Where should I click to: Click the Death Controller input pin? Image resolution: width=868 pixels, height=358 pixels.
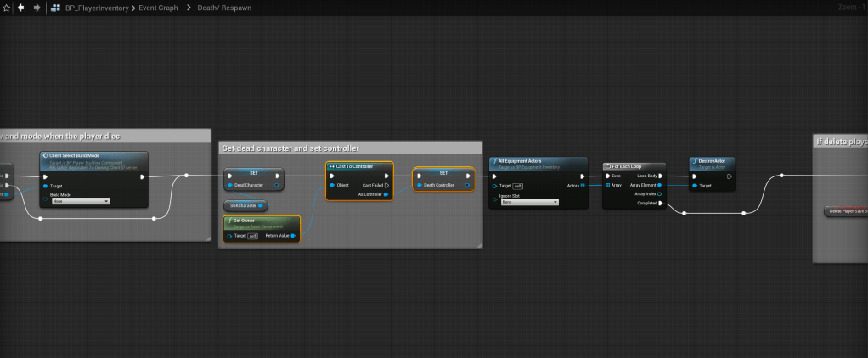(x=419, y=185)
